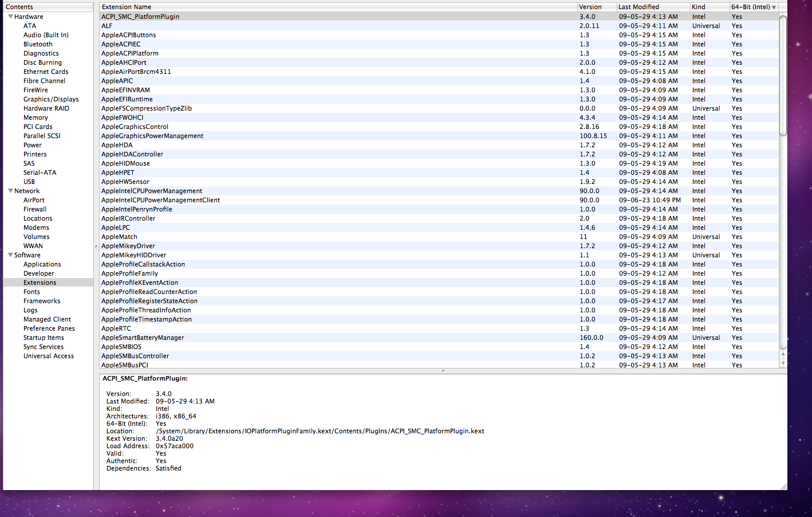Select WWAN under Network
The width and height of the screenshot is (812, 517).
coord(33,246)
